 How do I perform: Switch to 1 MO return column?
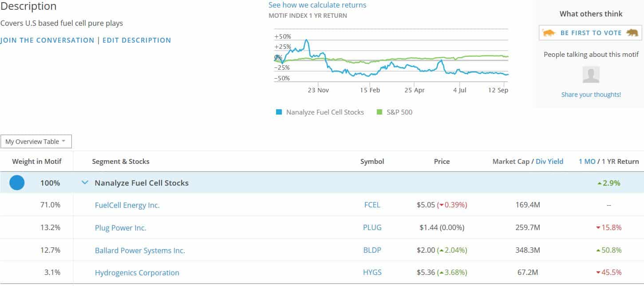pos(587,162)
